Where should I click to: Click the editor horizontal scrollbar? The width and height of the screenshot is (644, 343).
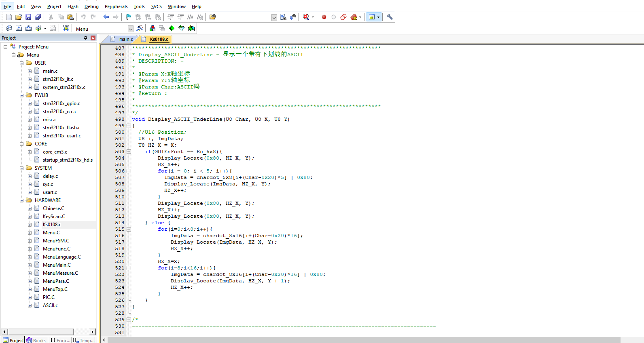364,340
